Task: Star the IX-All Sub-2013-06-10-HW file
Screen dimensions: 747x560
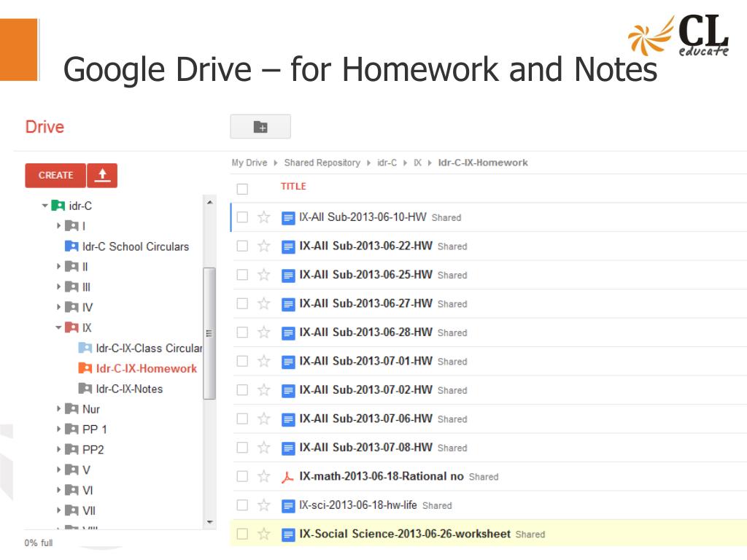Action: [x=263, y=217]
